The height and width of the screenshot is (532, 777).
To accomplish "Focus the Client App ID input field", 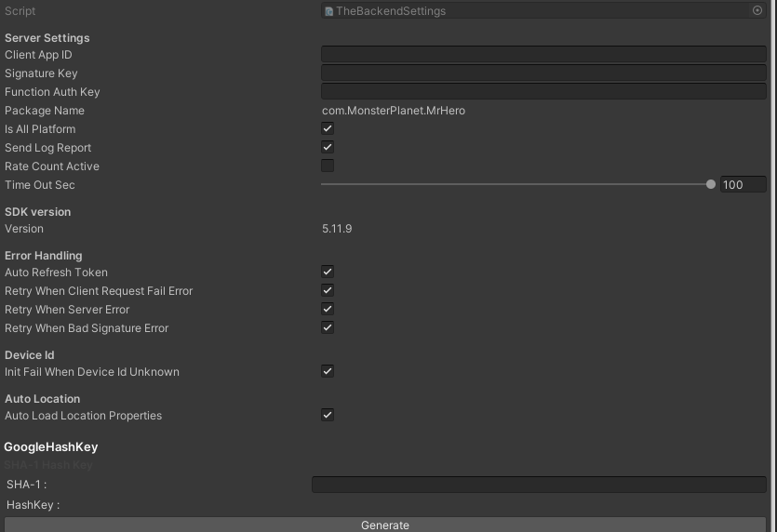I will 543,55.
